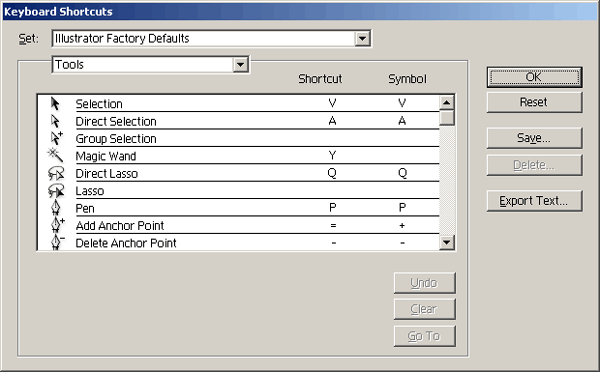Edit the Direct Lasso shortcut cell Q
Screen dimensions: 600x372
click(x=332, y=173)
